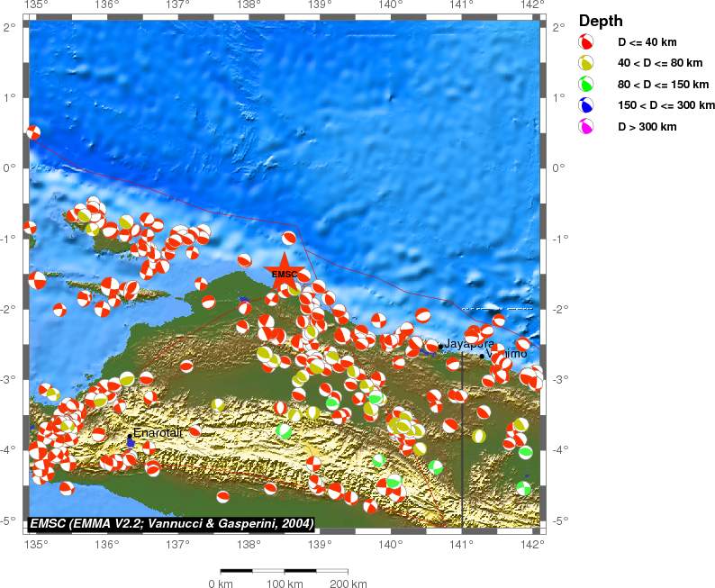Click the red star labeled EMSC
Viewport: 715px width, 588px height.
coord(284,273)
